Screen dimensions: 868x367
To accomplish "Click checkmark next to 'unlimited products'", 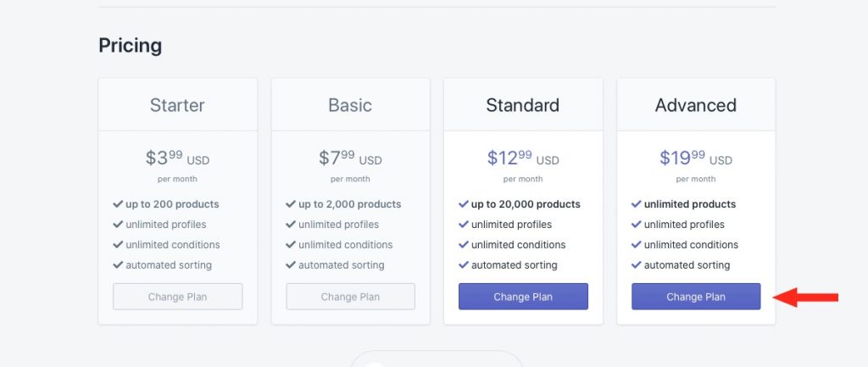I will 636,204.
